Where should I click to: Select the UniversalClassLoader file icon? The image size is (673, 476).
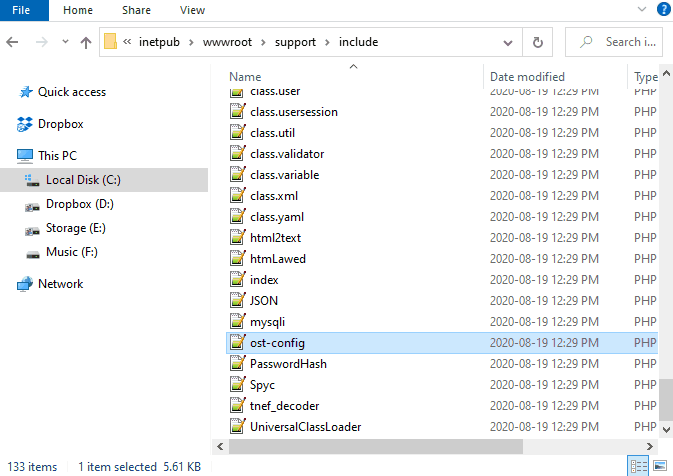[x=237, y=427]
